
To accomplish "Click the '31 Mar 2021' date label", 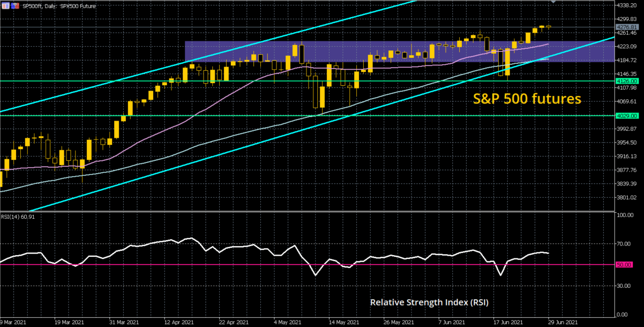I will [x=123, y=322].
